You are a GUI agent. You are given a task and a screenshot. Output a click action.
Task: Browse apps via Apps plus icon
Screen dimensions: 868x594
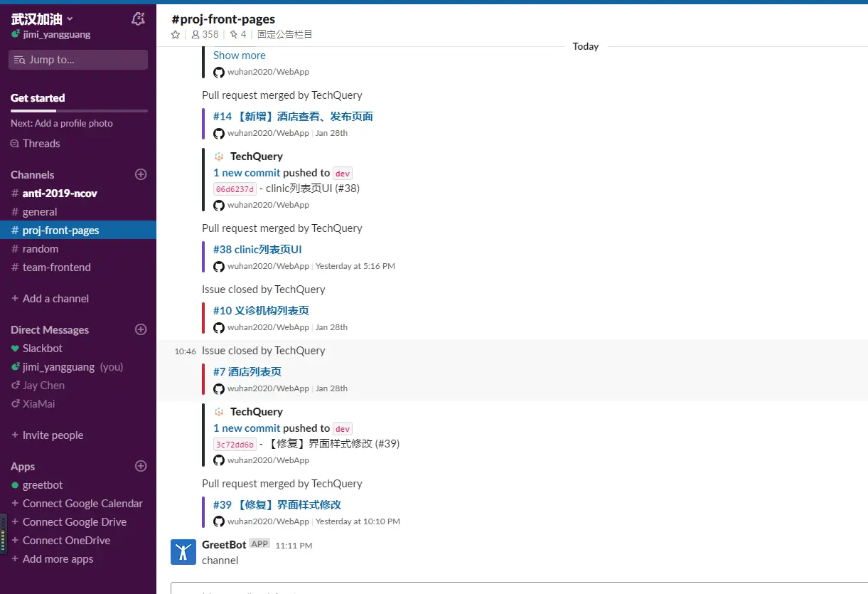(141, 466)
